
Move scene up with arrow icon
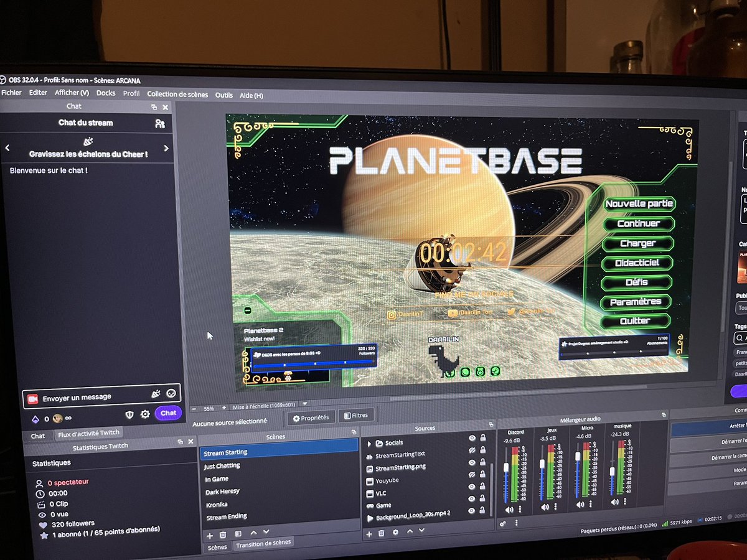click(253, 533)
